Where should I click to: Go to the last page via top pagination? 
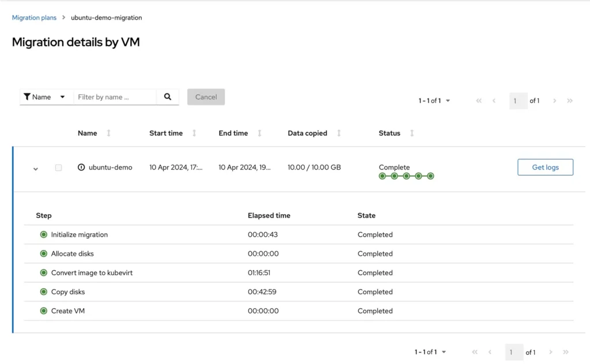tap(569, 100)
